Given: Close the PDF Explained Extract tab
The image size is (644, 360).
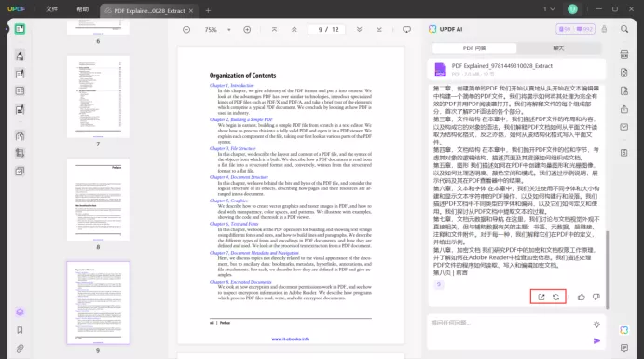Looking at the screenshot, I should tap(191, 11).
